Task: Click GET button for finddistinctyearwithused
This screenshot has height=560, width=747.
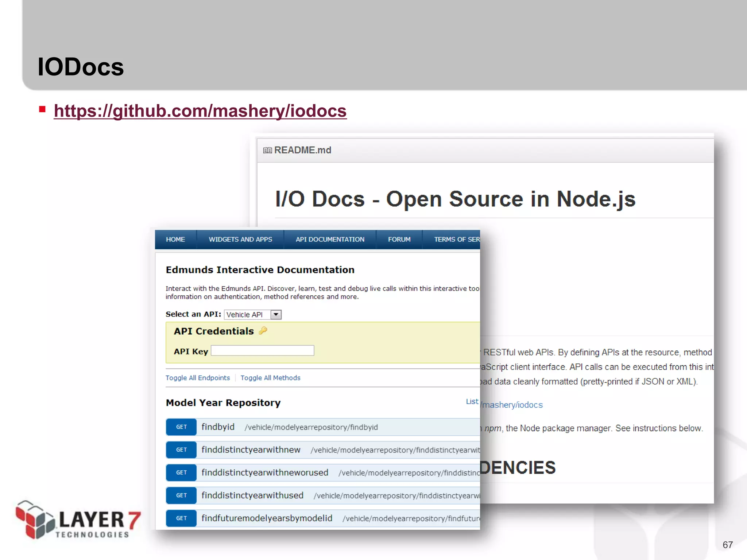Action: [181, 495]
